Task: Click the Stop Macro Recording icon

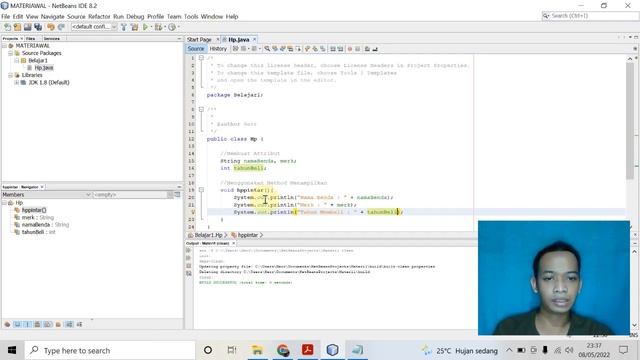Action: [x=358, y=49]
